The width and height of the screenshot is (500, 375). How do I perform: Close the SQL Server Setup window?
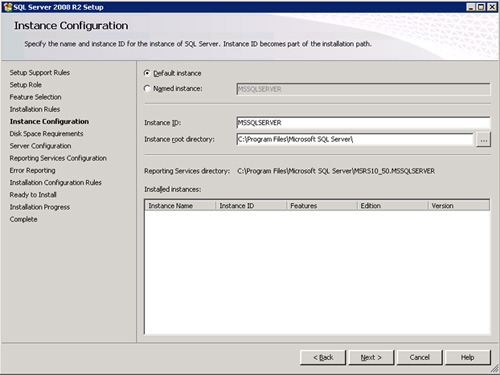(492, 7)
